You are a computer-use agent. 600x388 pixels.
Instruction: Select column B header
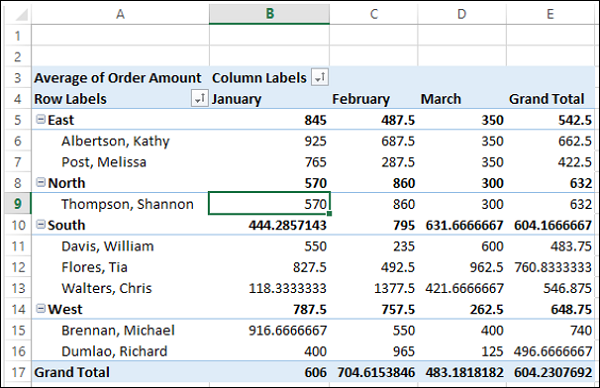click(x=269, y=14)
